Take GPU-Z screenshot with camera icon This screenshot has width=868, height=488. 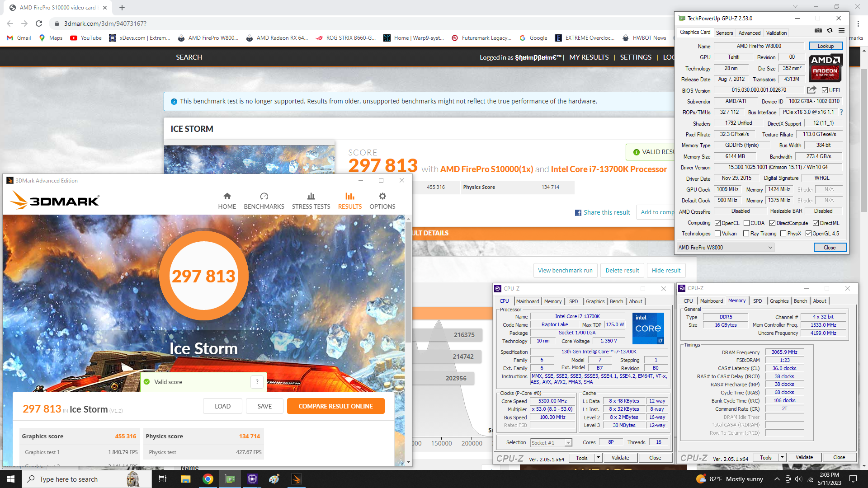(x=818, y=31)
